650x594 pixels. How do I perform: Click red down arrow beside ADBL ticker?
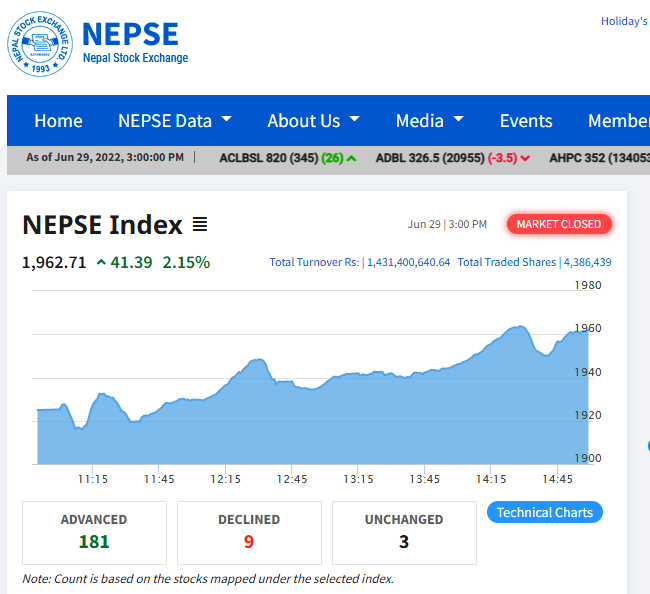[x=525, y=158]
